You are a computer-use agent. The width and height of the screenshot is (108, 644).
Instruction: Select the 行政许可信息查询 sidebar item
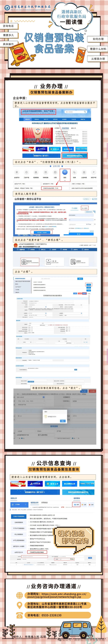coord(19,516)
